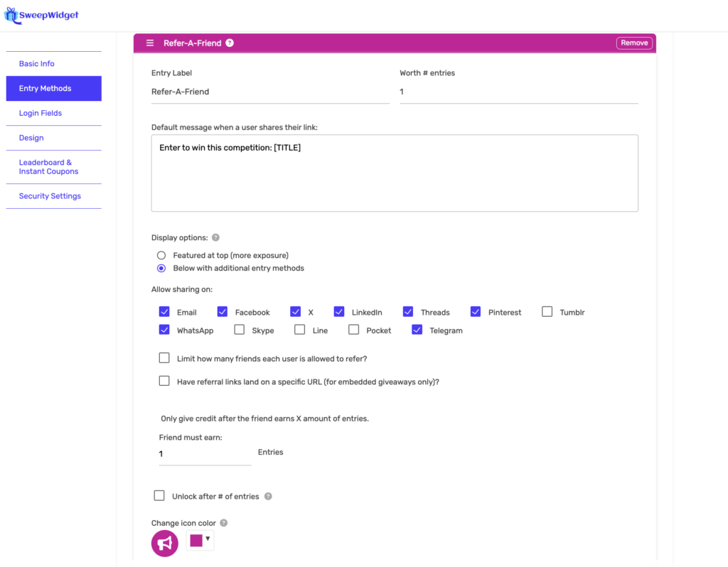This screenshot has height=567, width=728.
Task: Click the SweepWidget gift logo icon
Action: pos(11,15)
